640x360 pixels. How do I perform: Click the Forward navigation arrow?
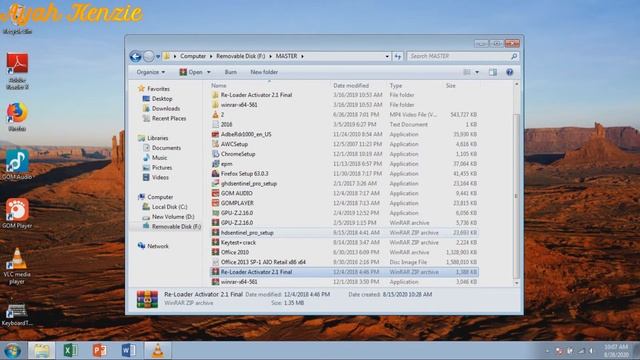[149, 56]
